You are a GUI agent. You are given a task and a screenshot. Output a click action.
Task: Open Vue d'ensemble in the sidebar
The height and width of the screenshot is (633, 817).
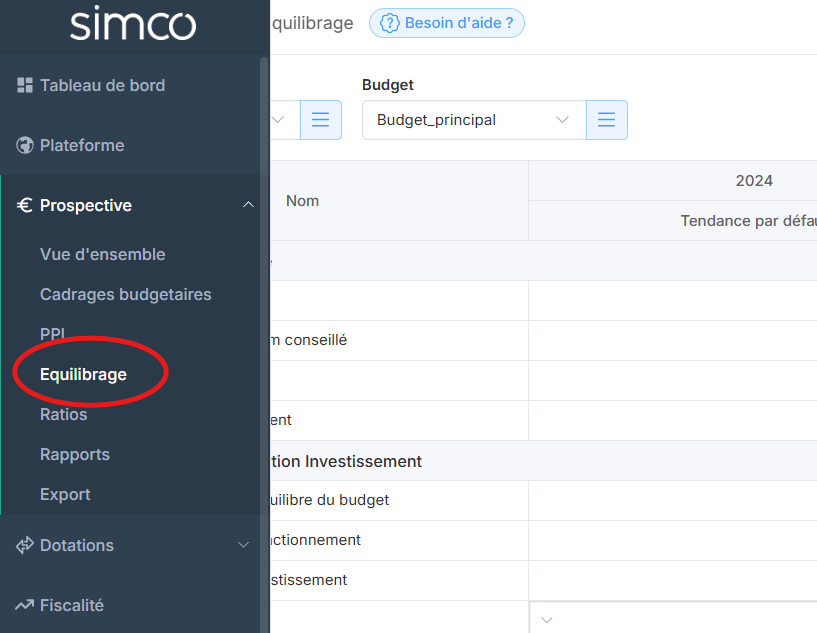point(102,254)
